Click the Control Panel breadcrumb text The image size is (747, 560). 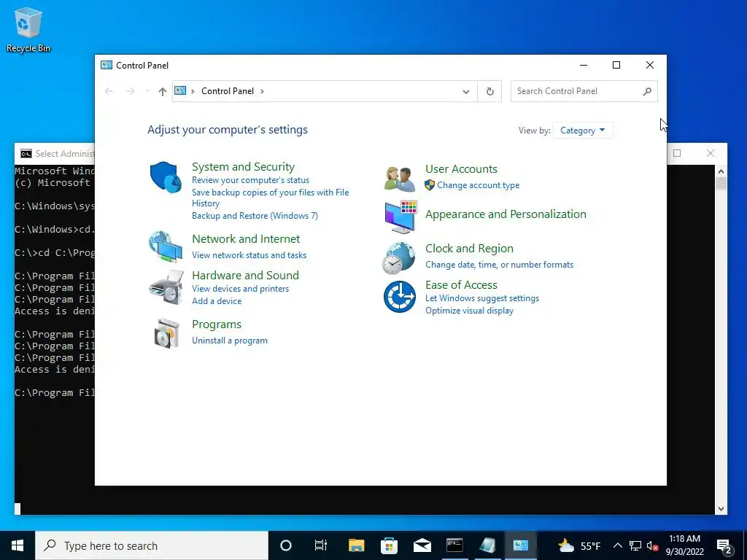click(x=228, y=91)
